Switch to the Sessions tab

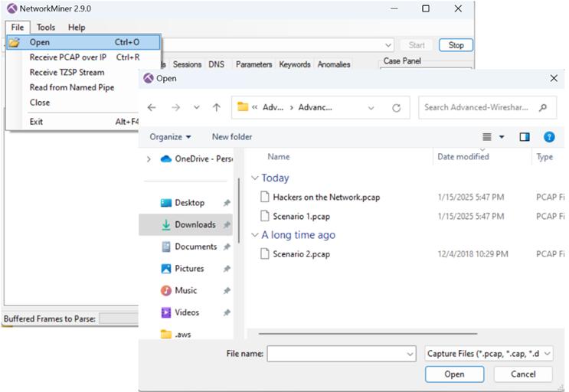point(187,64)
